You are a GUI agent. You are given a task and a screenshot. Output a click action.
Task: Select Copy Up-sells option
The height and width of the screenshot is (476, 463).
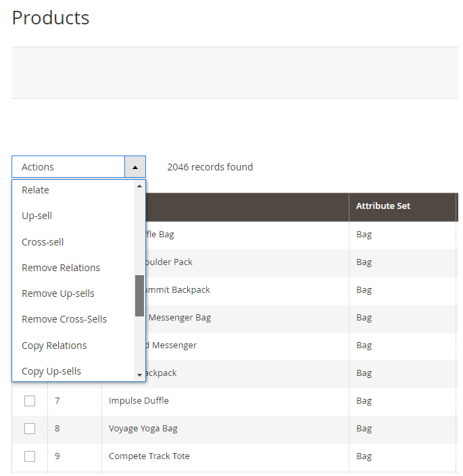click(51, 371)
